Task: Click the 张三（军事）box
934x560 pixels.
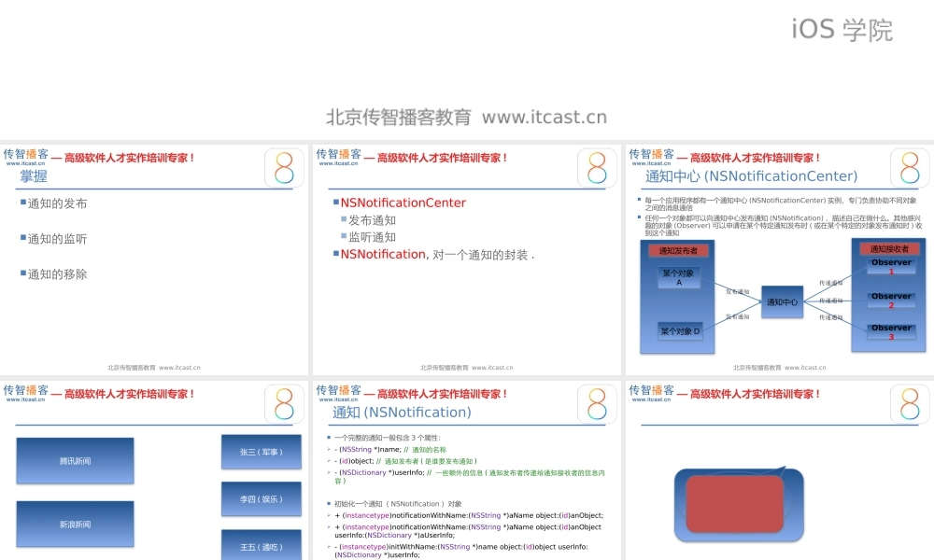Action: 261,452
